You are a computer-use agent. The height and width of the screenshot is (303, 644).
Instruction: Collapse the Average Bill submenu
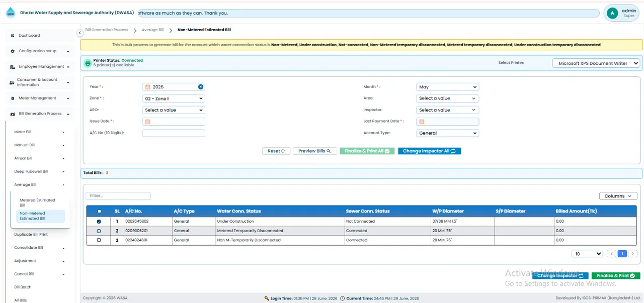(x=39, y=184)
